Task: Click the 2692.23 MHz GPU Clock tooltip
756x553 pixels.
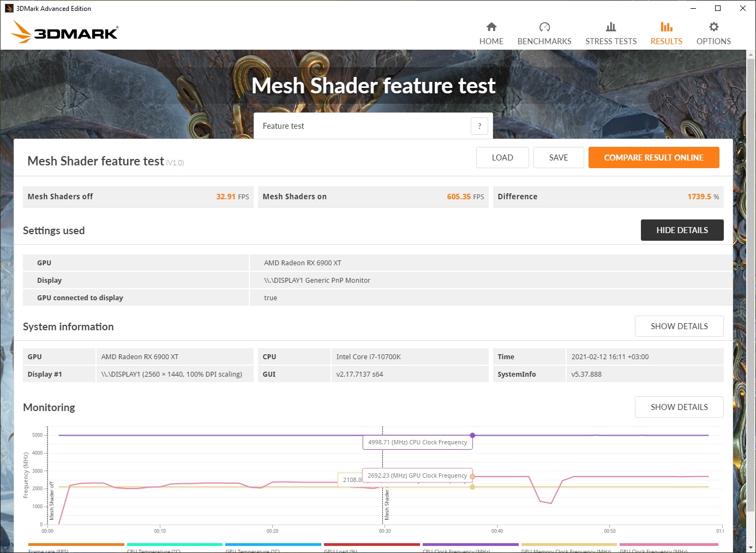Action: [x=417, y=475]
